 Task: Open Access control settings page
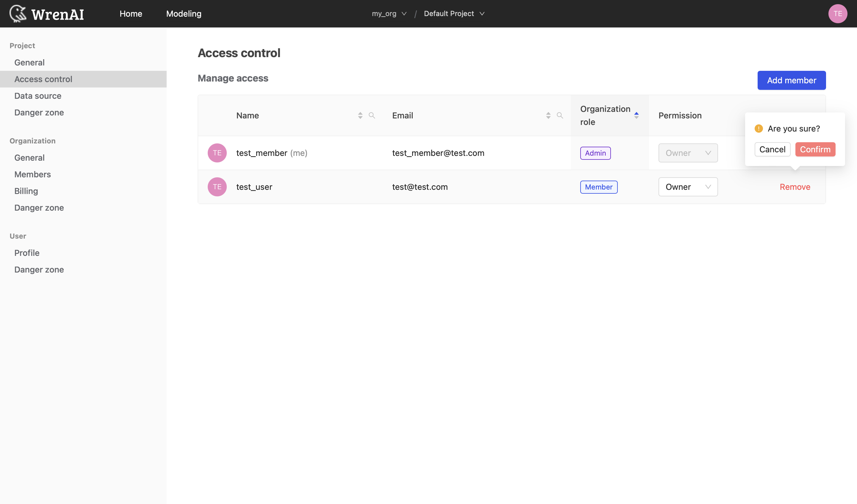43,79
